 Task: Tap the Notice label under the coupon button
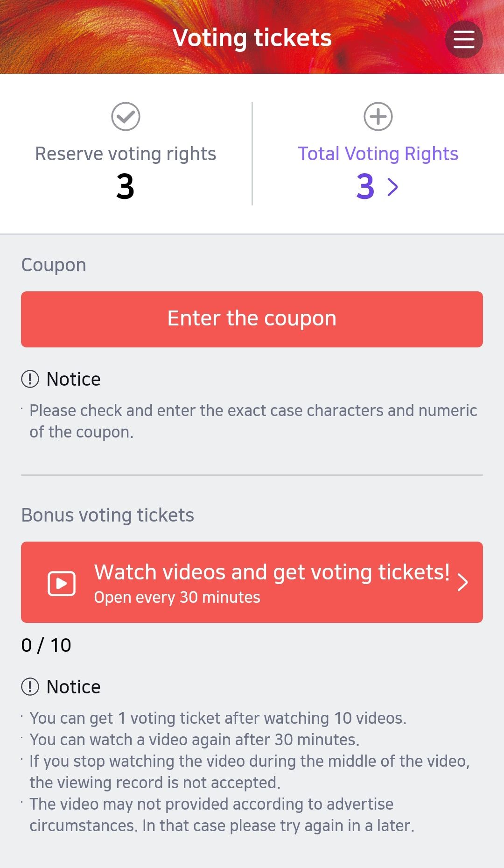[x=74, y=379]
